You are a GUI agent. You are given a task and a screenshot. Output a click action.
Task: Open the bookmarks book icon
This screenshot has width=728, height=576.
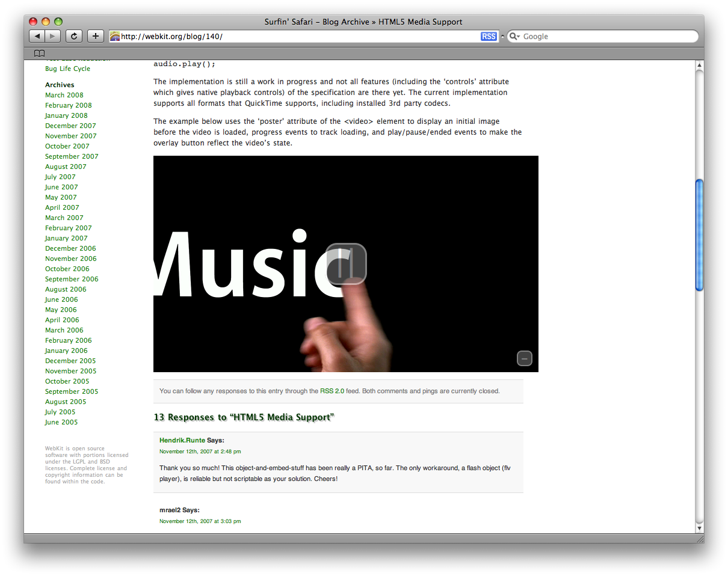tap(40, 53)
